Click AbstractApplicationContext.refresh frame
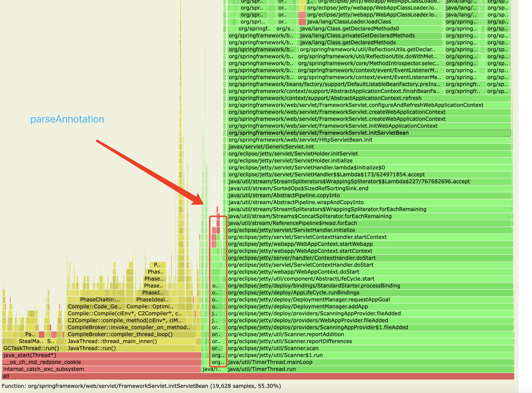The height and width of the screenshot is (393, 532). pos(369,98)
